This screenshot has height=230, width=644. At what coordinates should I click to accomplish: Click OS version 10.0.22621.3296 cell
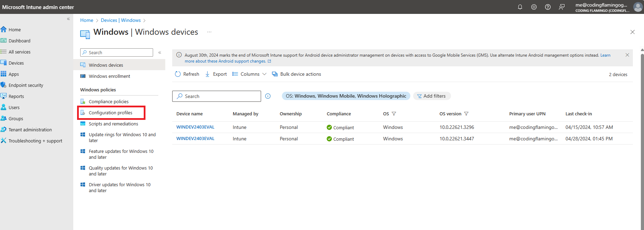point(457,127)
